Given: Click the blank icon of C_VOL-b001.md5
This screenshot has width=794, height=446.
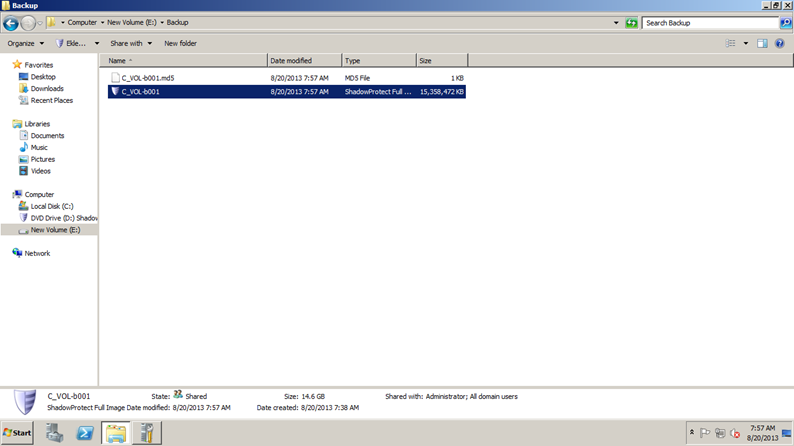Looking at the screenshot, I should click(x=115, y=78).
